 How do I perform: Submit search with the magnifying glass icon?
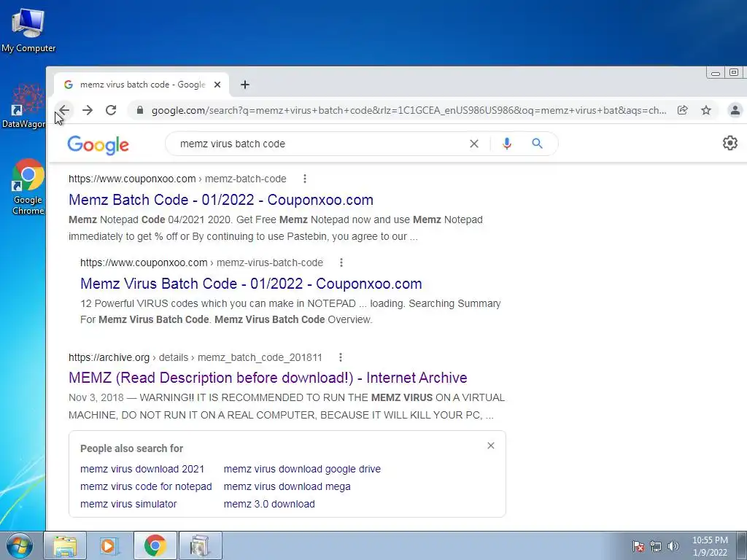pos(538,144)
